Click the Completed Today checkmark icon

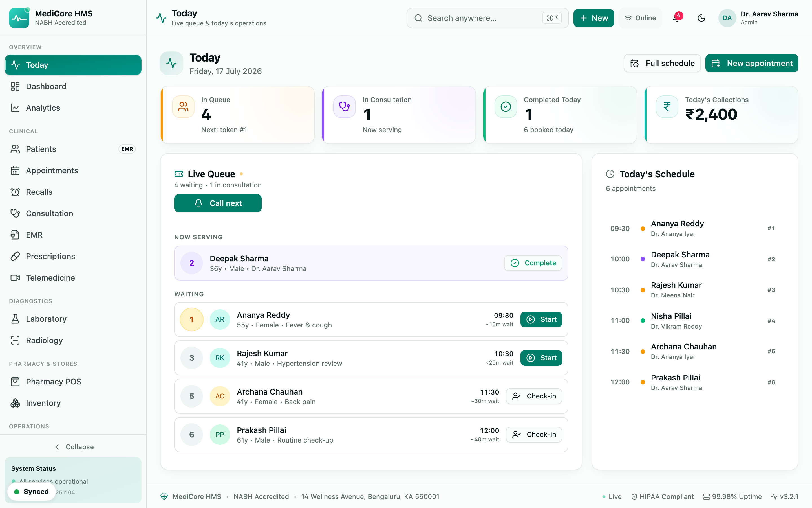click(506, 107)
